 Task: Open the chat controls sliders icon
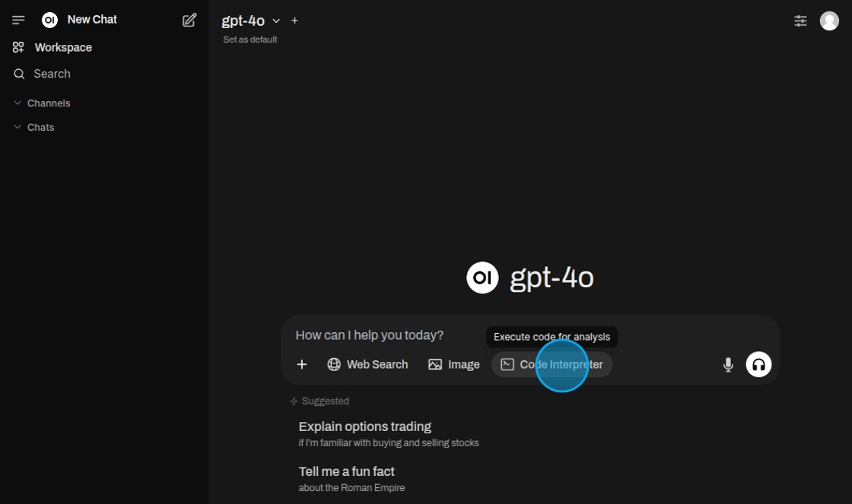point(800,21)
